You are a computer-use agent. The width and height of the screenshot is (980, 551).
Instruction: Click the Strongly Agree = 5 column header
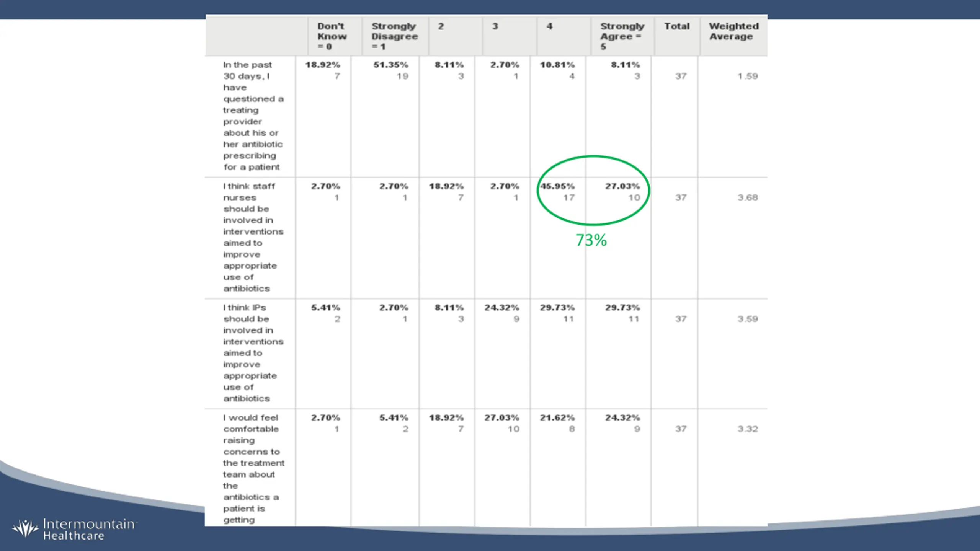pyautogui.click(x=622, y=36)
